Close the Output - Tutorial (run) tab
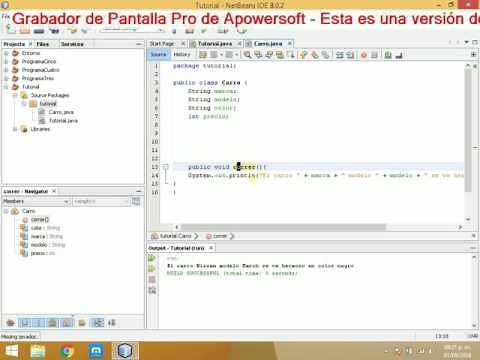The width and height of the screenshot is (480, 360). pyautogui.click(x=211, y=248)
